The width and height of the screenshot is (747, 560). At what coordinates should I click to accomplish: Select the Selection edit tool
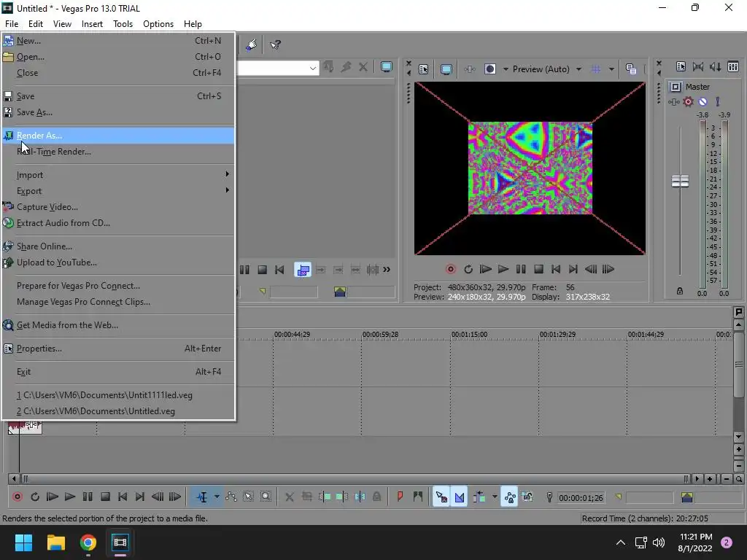click(x=248, y=497)
